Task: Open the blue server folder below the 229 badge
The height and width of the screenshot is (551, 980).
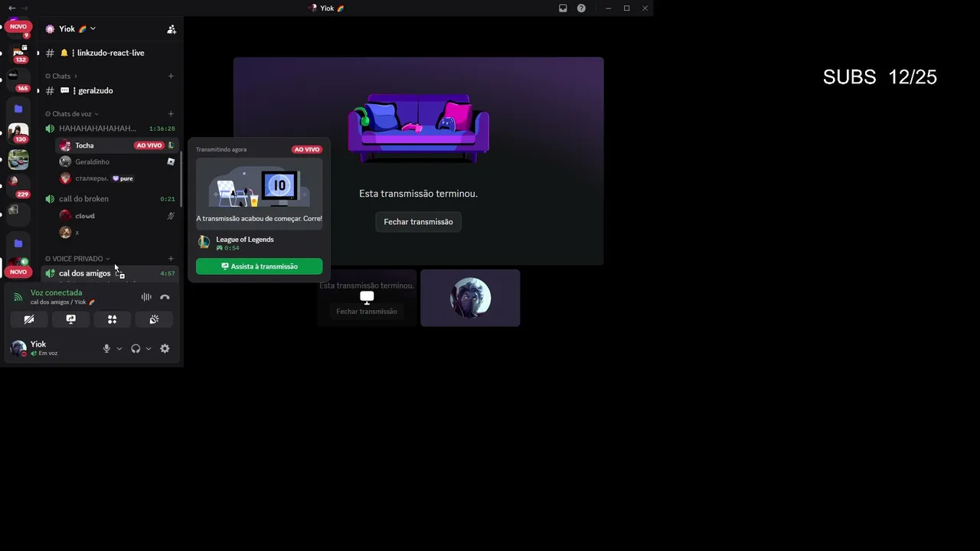Action: tap(18, 243)
